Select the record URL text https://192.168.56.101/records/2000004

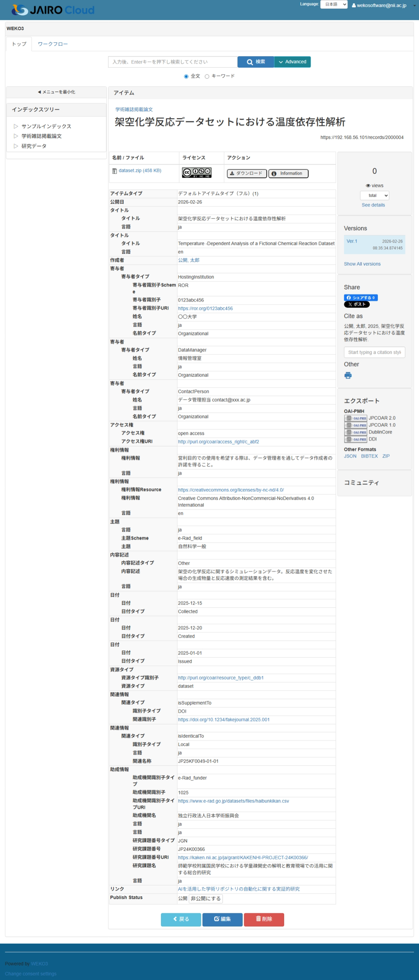click(x=362, y=137)
